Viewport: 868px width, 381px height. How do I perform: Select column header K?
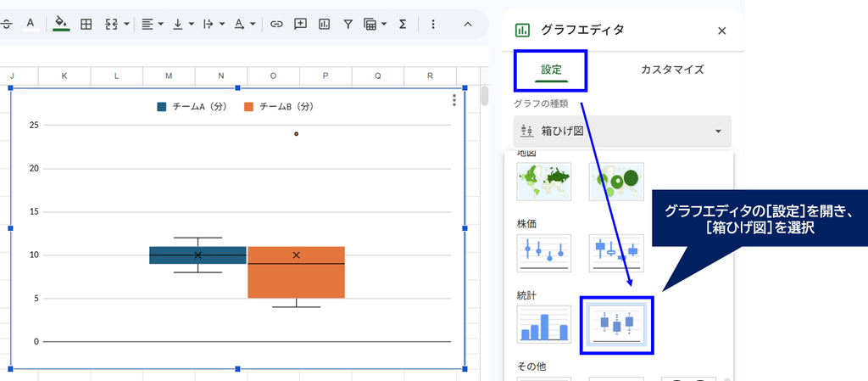(64, 76)
